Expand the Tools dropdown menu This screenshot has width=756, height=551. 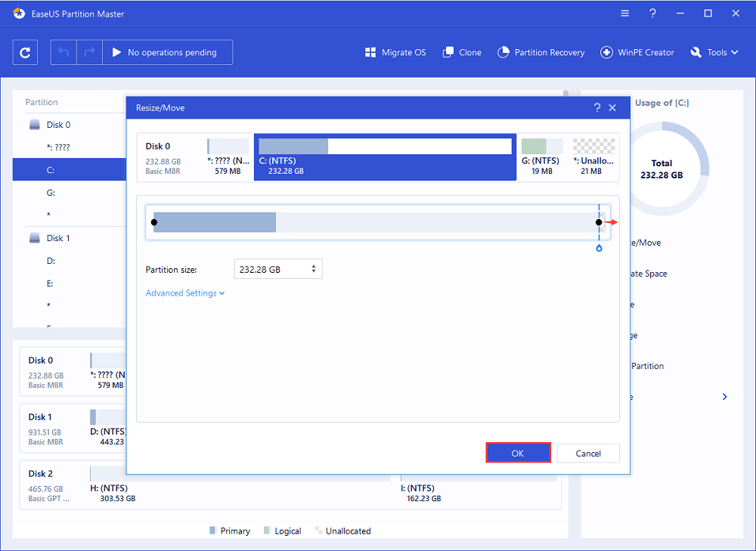tap(714, 53)
